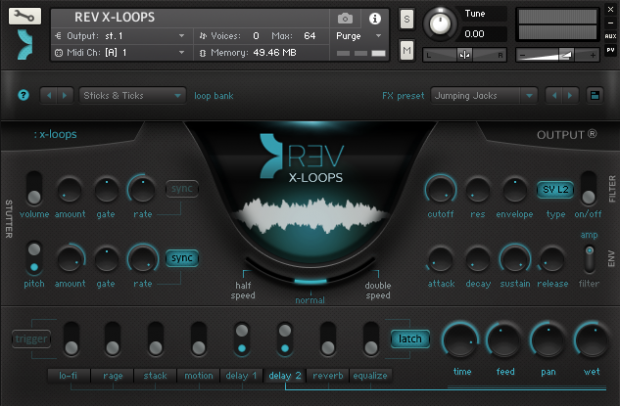
Task: Go to previous FX preset arrow
Action: 554,95
